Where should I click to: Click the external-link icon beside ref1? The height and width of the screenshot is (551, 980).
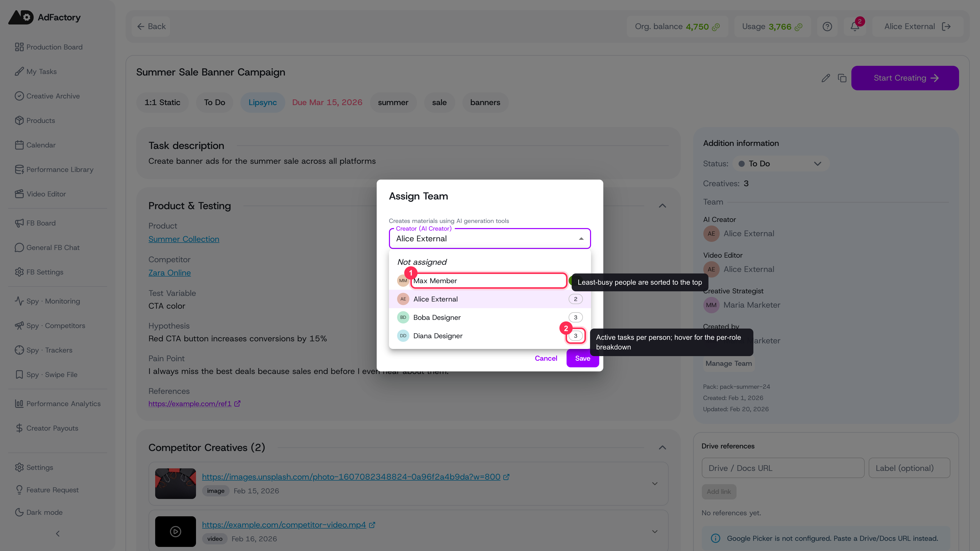(x=237, y=404)
